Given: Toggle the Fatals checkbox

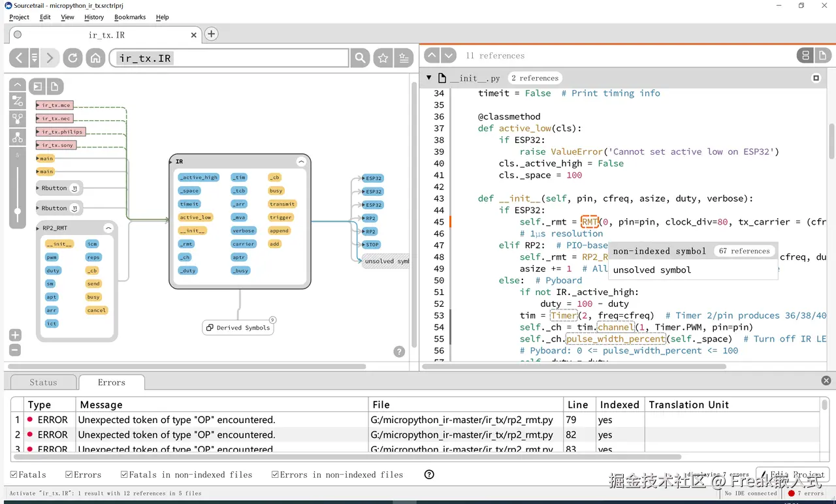Looking at the screenshot, I should [14, 475].
